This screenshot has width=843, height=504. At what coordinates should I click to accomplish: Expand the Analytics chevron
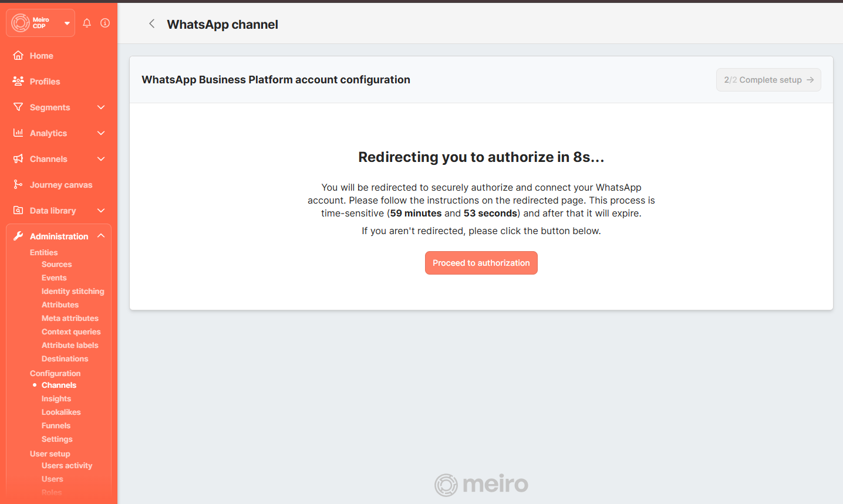(101, 133)
